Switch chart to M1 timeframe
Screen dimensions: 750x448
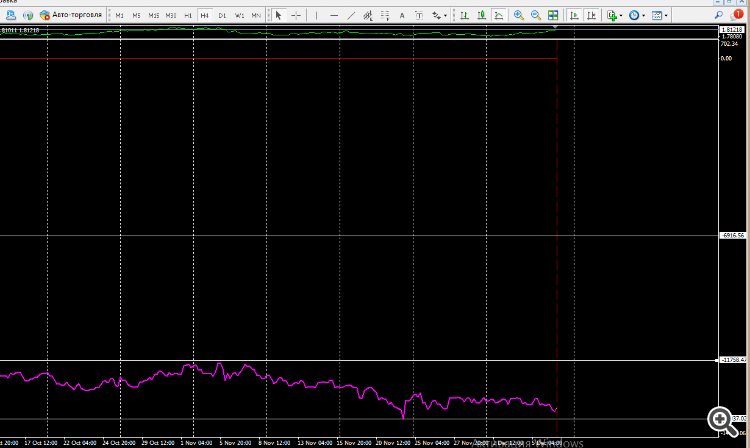click(x=120, y=16)
